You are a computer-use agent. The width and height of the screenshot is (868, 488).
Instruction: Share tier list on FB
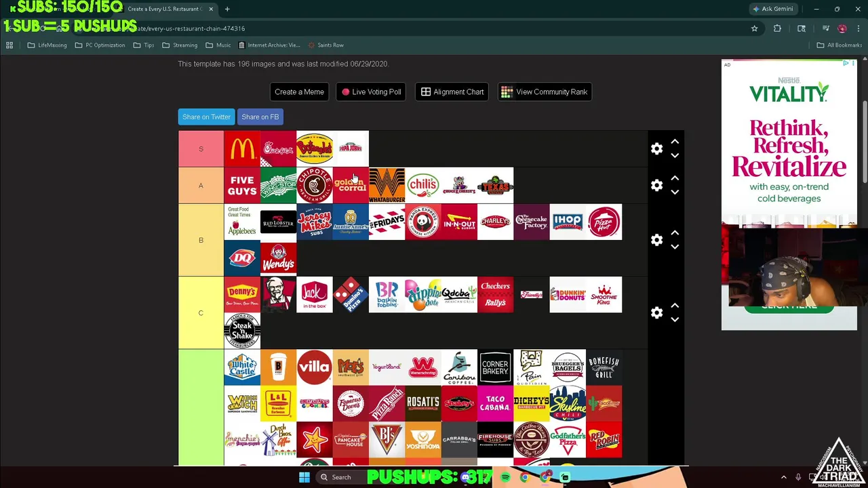260,117
